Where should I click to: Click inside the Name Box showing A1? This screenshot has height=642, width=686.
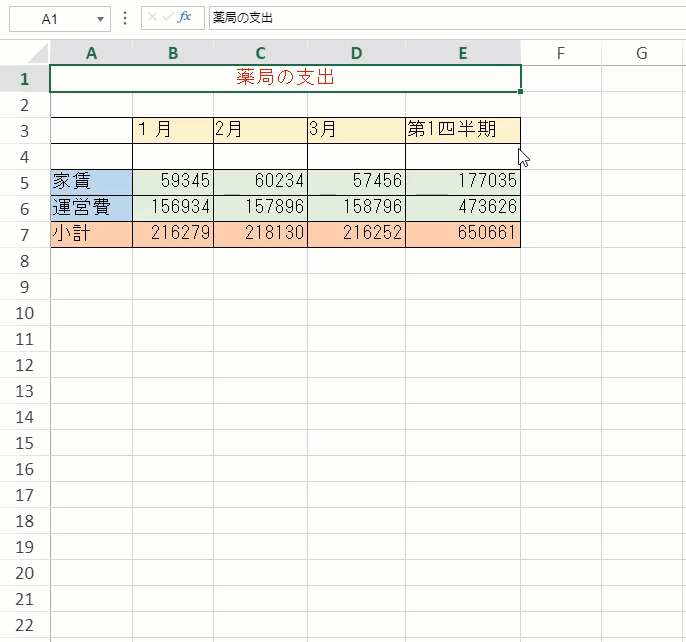[x=50, y=18]
